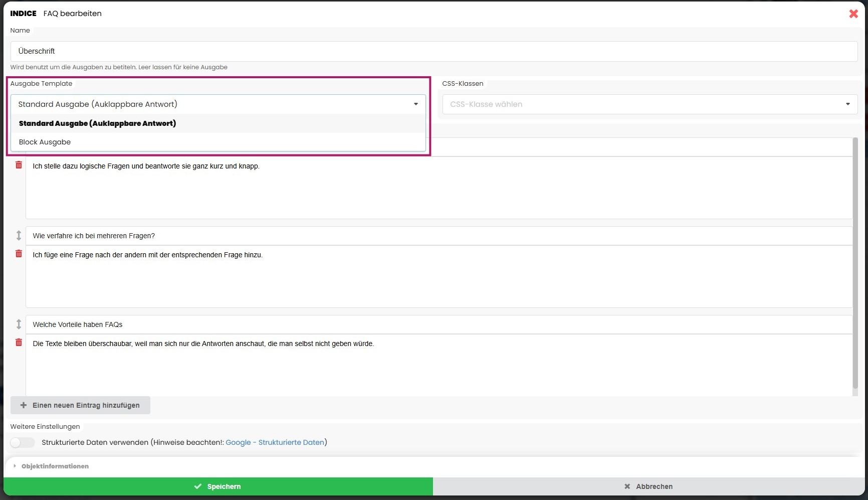Screen dimensions: 868x500
Task: Toggle 'Strukturierte Daten verwenden' switch
Action: (x=23, y=442)
